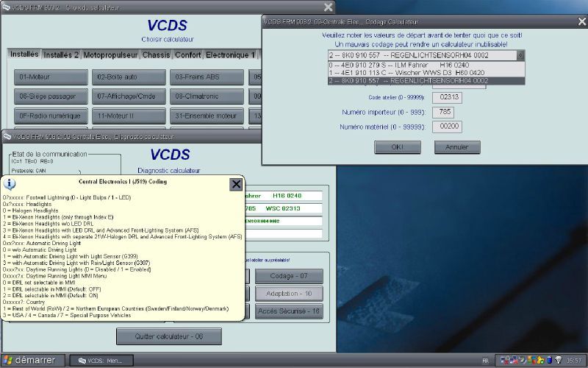Click the info icon in the coding tooltip
Screen dimensions: 588x368
pos(10,184)
